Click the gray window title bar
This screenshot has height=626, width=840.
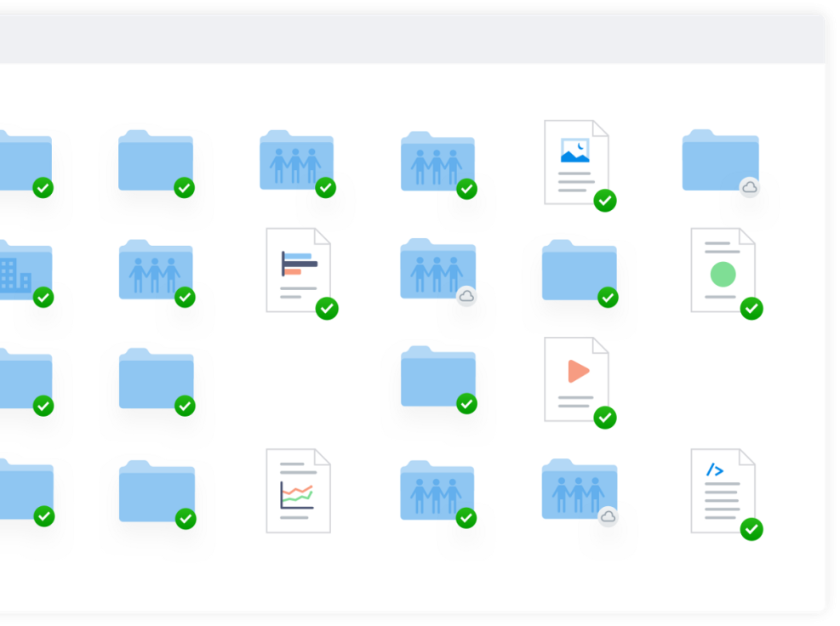(409, 39)
